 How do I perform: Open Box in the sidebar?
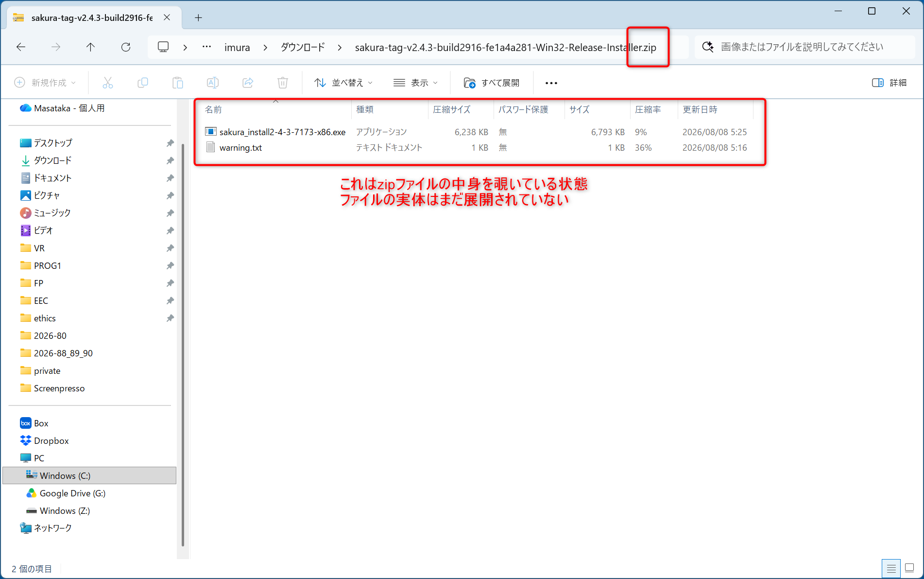tap(41, 423)
